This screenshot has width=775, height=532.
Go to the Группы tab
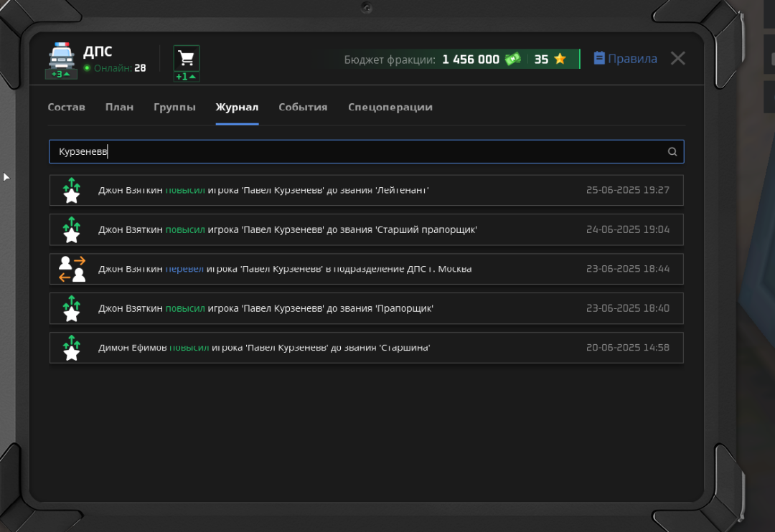click(174, 107)
